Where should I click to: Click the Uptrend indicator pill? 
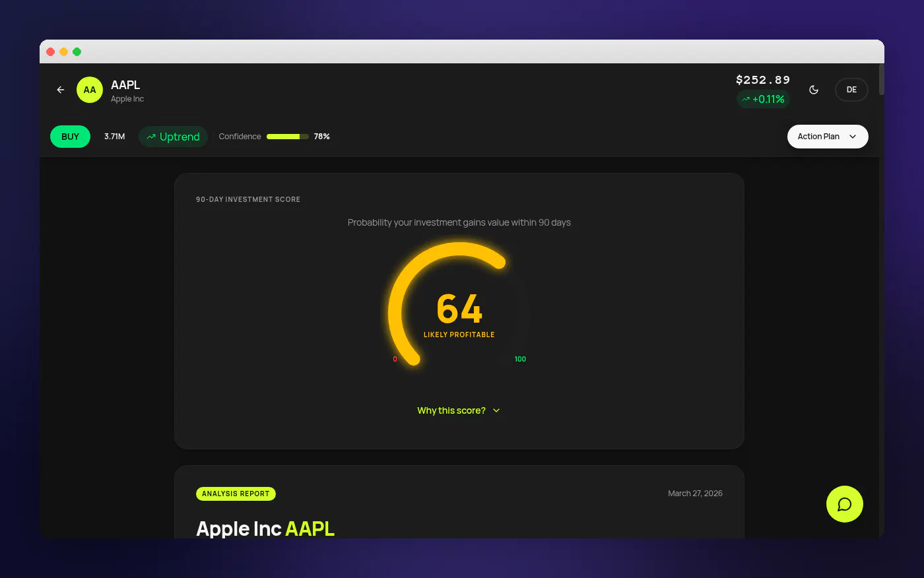173,137
